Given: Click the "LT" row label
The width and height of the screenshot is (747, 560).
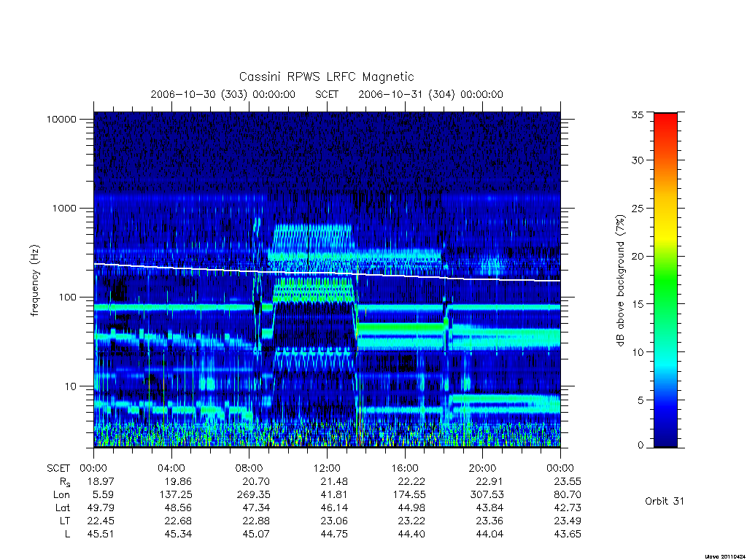Looking at the screenshot, I should [65, 521].
